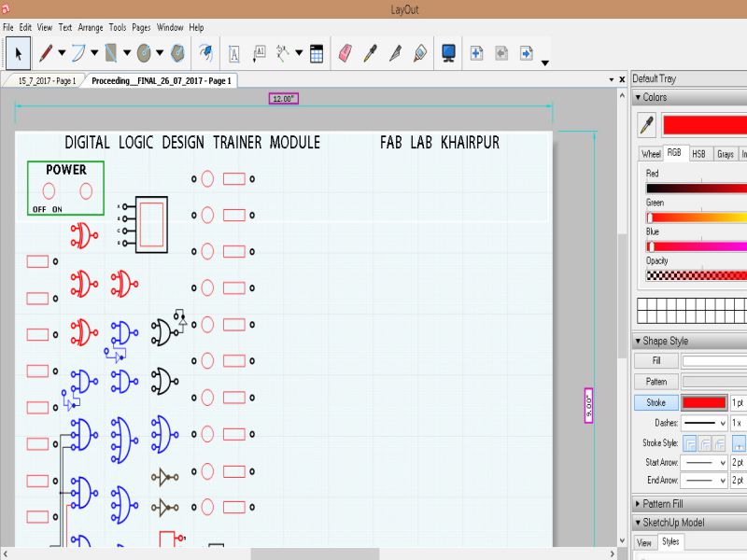Open the Dimension tool dropdown arrow
The image size is (747, 560).
point(299,53)
